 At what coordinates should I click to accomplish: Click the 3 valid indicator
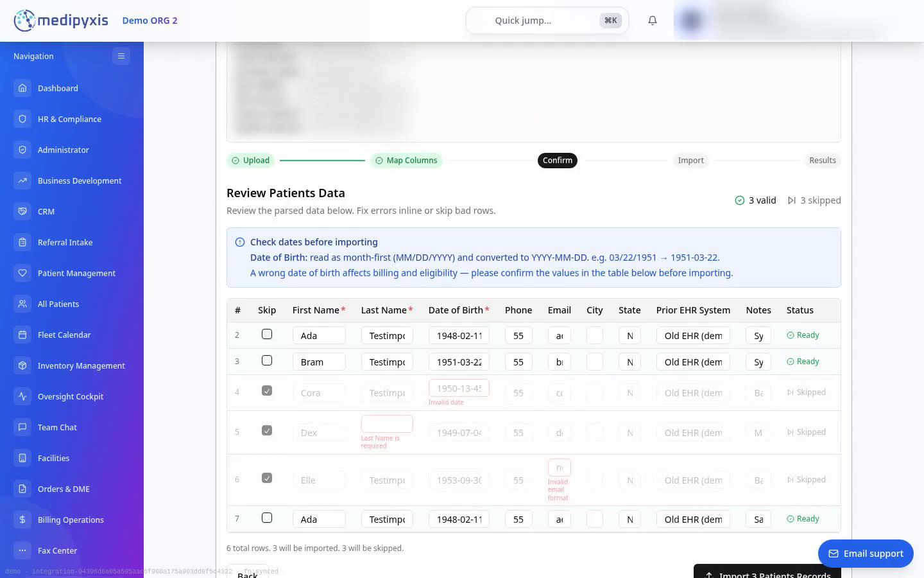(755, 200)
